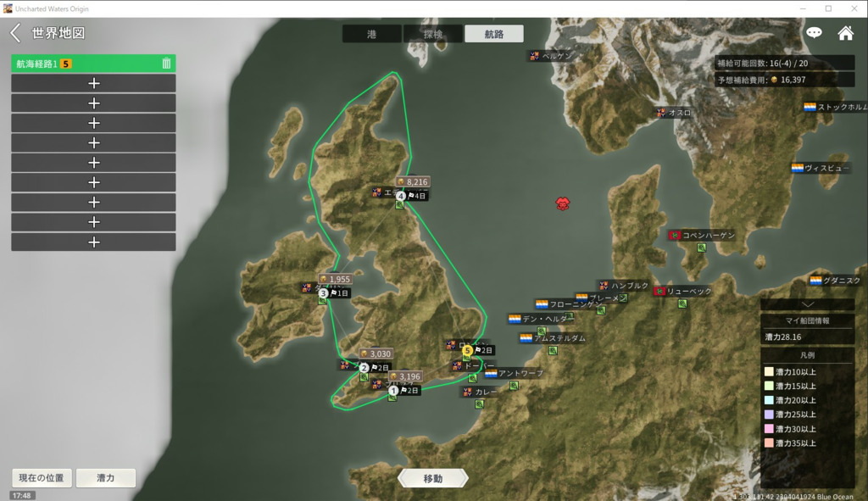Select route waypoint marker number 4

401,196
